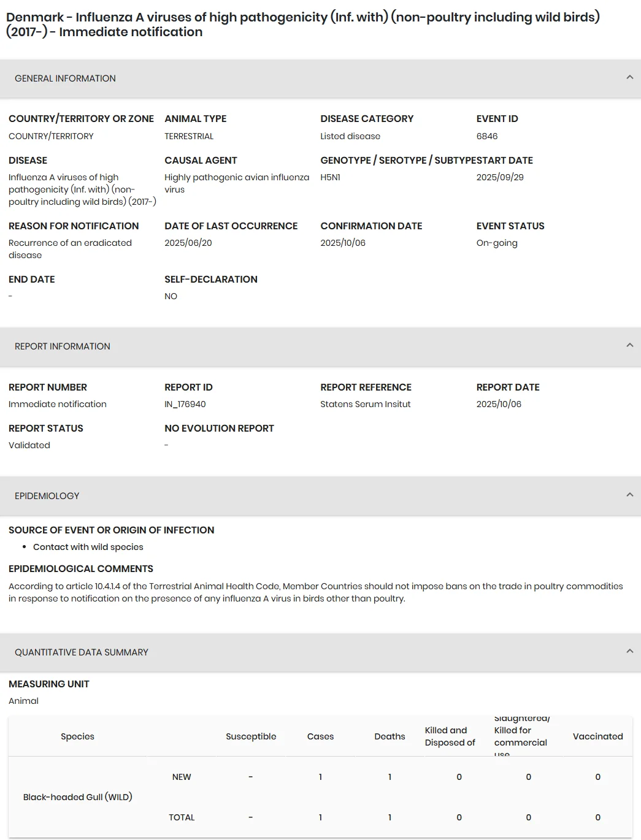Click the Susceptible column header

(x=251, y=736)
